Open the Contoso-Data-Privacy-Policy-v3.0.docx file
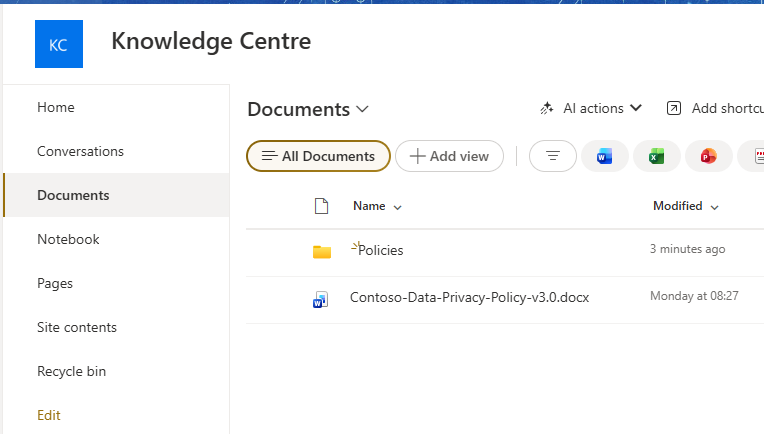The width and height of the screenshot is (764, 434). 469,297
